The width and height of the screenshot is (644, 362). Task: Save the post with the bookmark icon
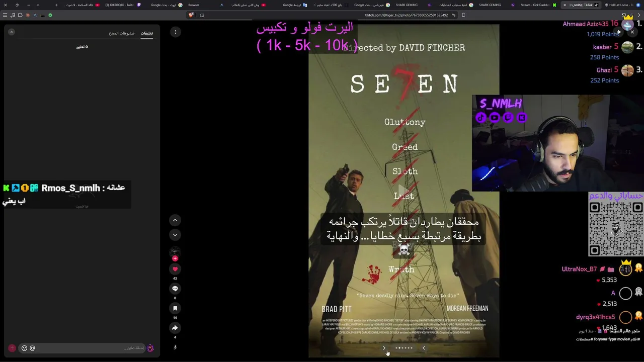175,308
